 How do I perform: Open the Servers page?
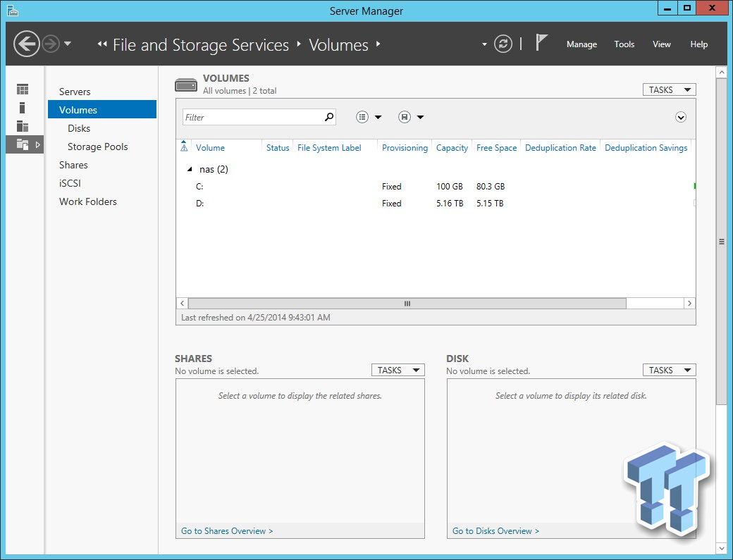point(75,92)
